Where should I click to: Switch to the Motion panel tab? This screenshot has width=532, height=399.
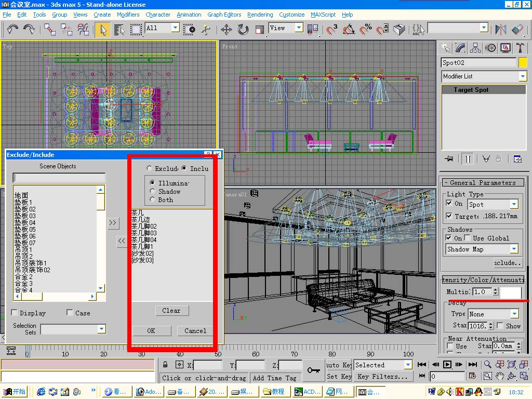click(x=490, y=48)
